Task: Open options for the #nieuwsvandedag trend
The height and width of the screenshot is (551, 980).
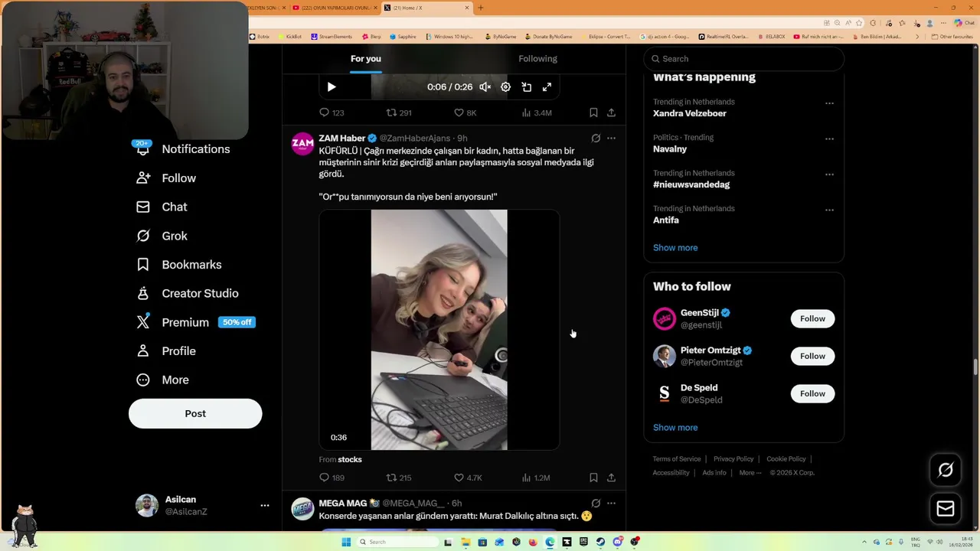Action: click(829, 174)
